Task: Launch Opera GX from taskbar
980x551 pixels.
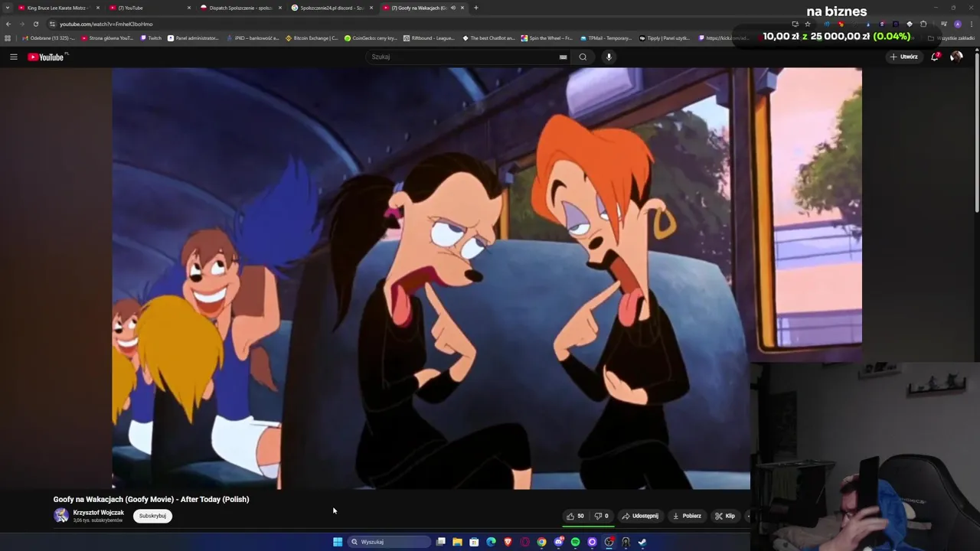Action: point(524,542)
